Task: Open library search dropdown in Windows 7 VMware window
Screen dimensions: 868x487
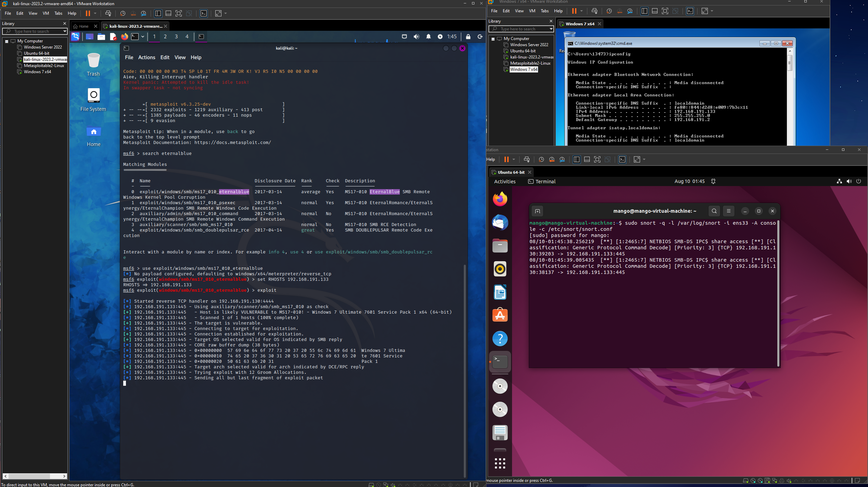Action: pyautogui.click(x=551, y=29)
